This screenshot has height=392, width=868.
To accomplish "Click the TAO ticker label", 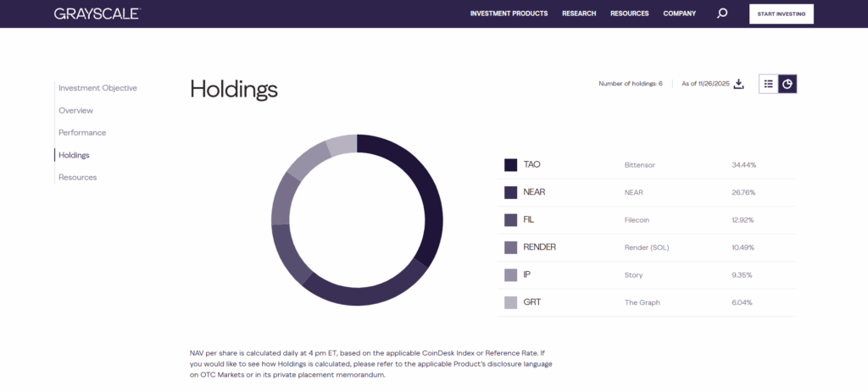I will 531,165.
